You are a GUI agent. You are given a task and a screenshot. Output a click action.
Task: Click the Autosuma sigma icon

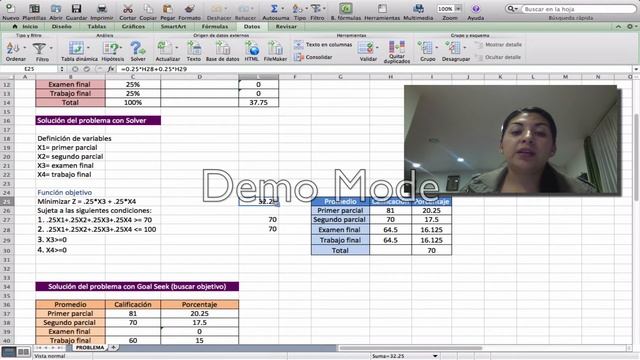coord(274,9)
